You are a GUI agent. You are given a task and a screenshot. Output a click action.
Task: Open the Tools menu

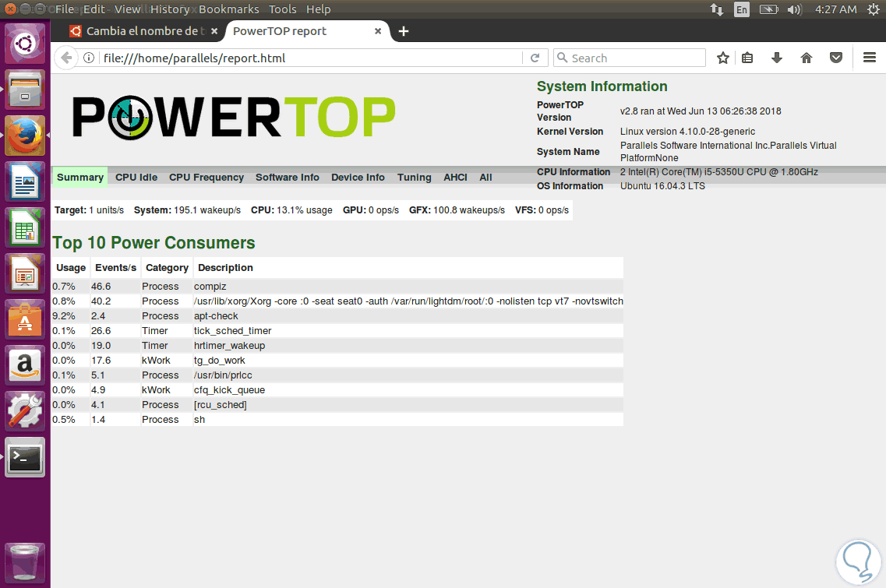point(283,9)
